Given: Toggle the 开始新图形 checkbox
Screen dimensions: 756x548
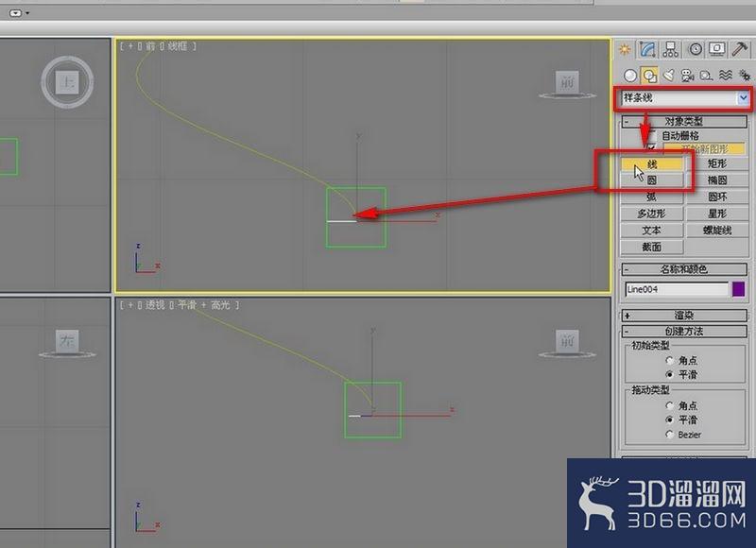Looking at the screenshot, I should tap(651, 148).
